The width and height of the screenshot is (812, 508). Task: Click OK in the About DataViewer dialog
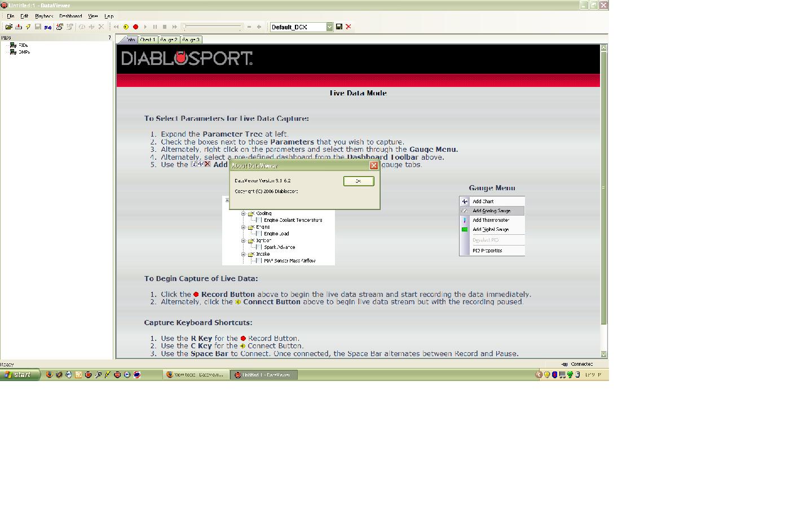[x=359, y=181]
